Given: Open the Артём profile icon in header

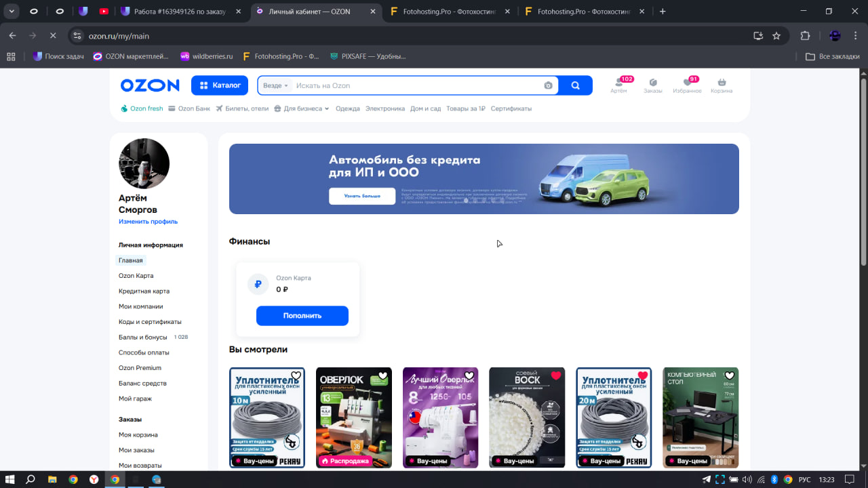Looking at the screenshot, I should point(618,85).
